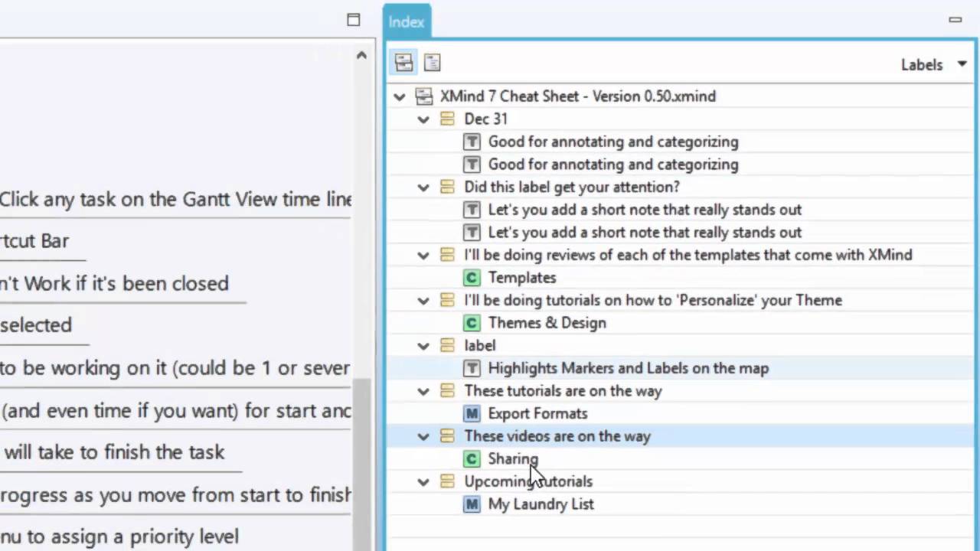Click the label icon beside 'Personalize your Theme' row
This screenshot has width=980, height=551.
[447, 300]
